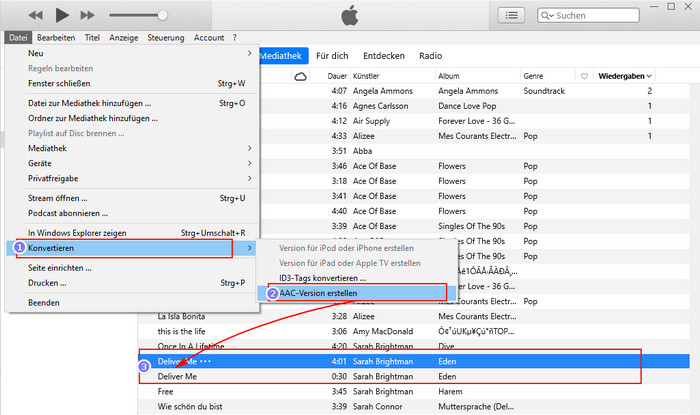Click the rewind previous track button

point(36,16)
